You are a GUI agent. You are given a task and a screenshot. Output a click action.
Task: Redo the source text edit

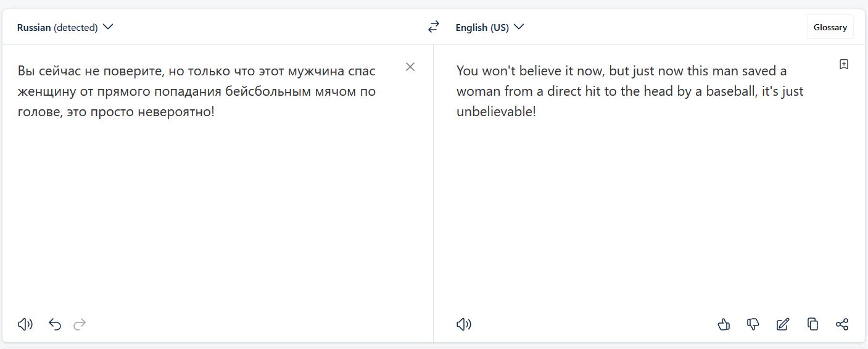tap(80, 324)
